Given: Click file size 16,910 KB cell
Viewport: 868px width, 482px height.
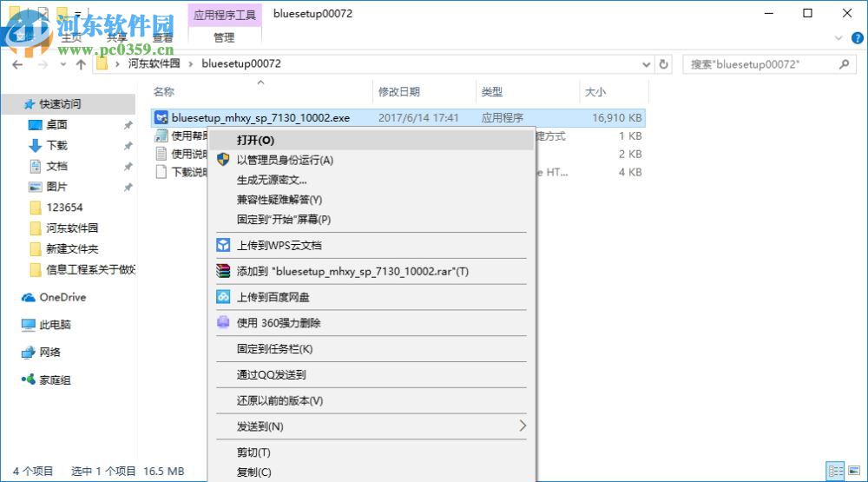Looking at the screenshot, I should [x=616, y=117].
